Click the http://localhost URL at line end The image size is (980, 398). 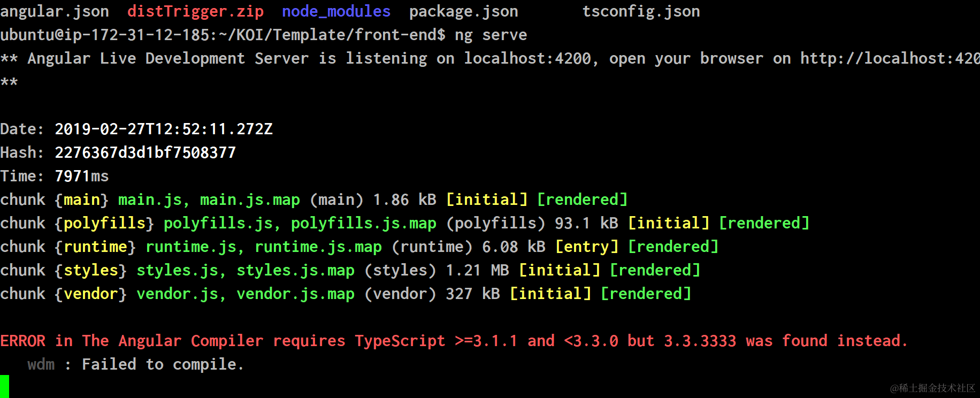coord(890,59)
